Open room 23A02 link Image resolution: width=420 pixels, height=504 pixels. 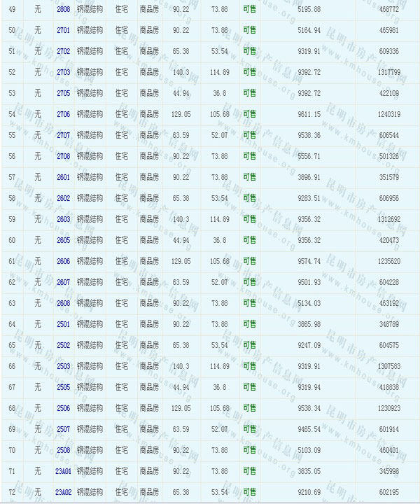(x=63, y=493)
